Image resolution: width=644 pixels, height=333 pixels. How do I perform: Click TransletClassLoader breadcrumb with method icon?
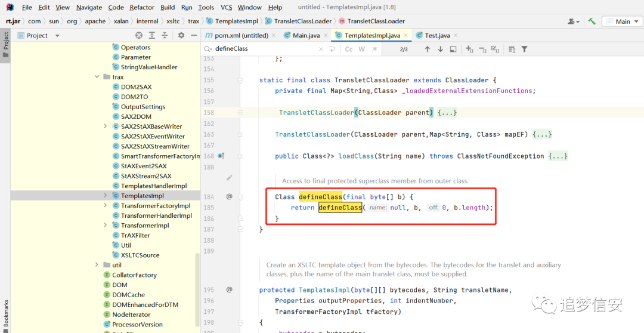371,21
